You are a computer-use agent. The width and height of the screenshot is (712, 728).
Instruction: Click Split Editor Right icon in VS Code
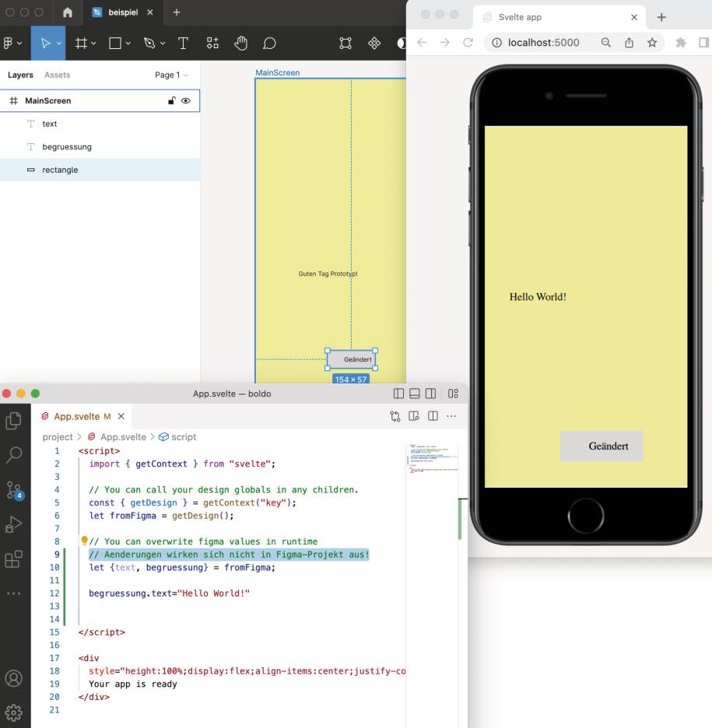[433, 416]
